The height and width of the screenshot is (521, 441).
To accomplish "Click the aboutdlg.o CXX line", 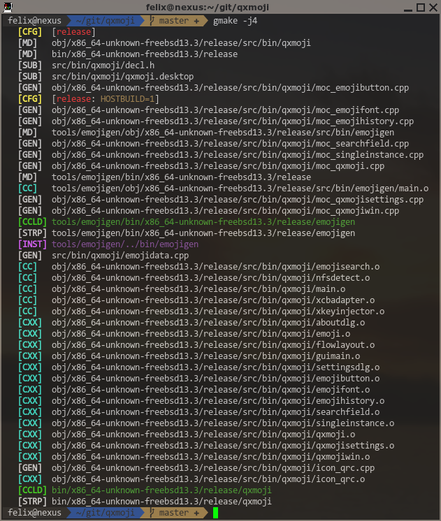I will 192,323.
